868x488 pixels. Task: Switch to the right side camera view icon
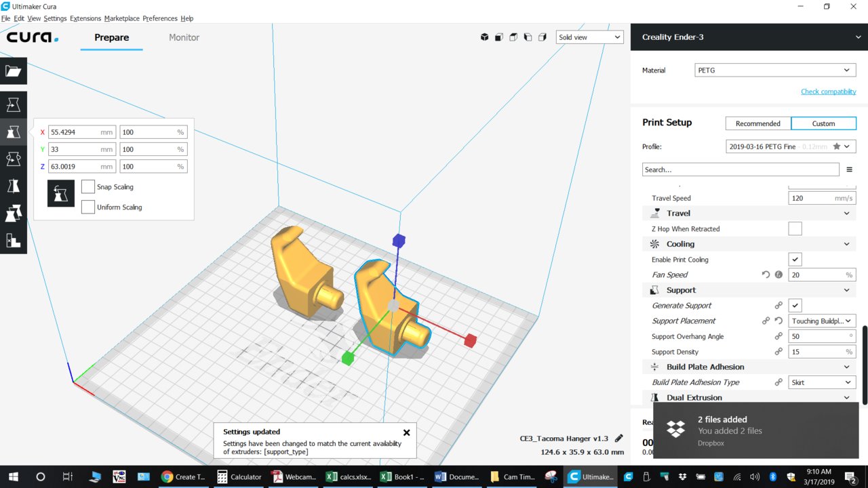542,37
